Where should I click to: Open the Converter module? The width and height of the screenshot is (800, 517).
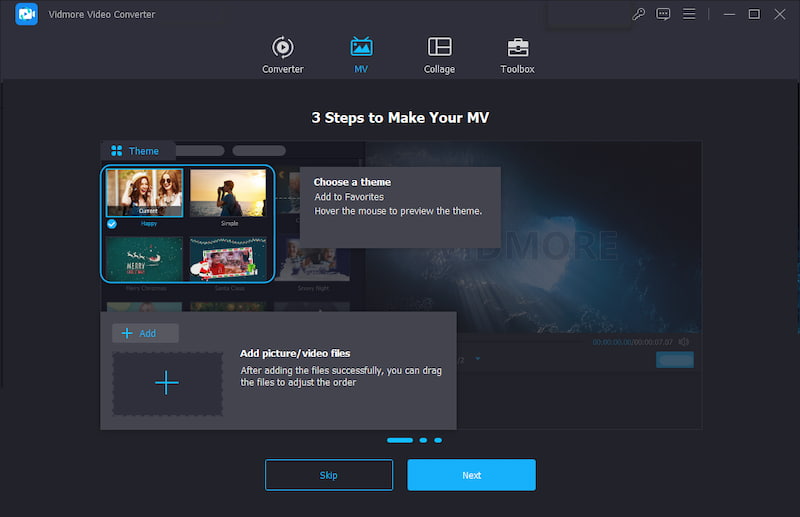[x=282, y=55]
